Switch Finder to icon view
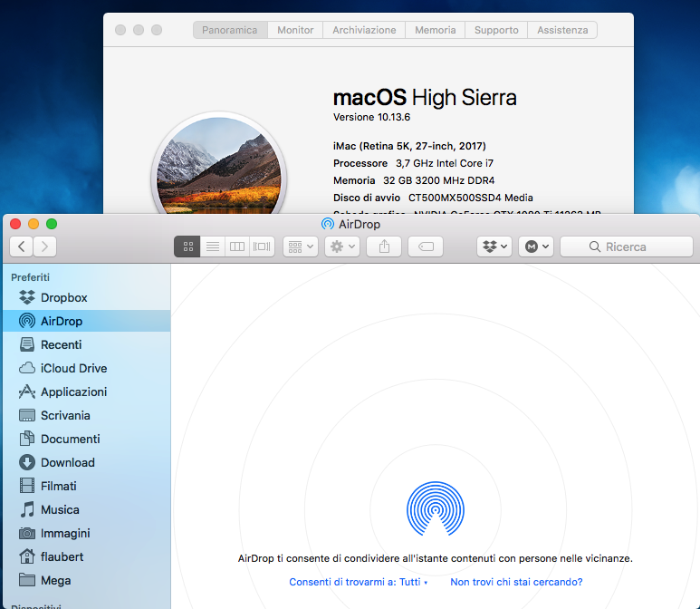Image resolution: width=700 pixels, height=609 pixels. 187,246
